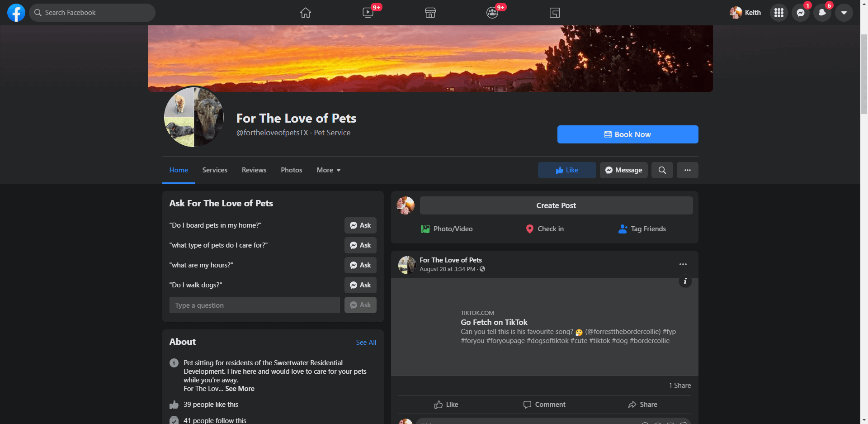Viewport: 868px width, 424px height.
Task: Ask "what are my hours?"
Action: 360,265
